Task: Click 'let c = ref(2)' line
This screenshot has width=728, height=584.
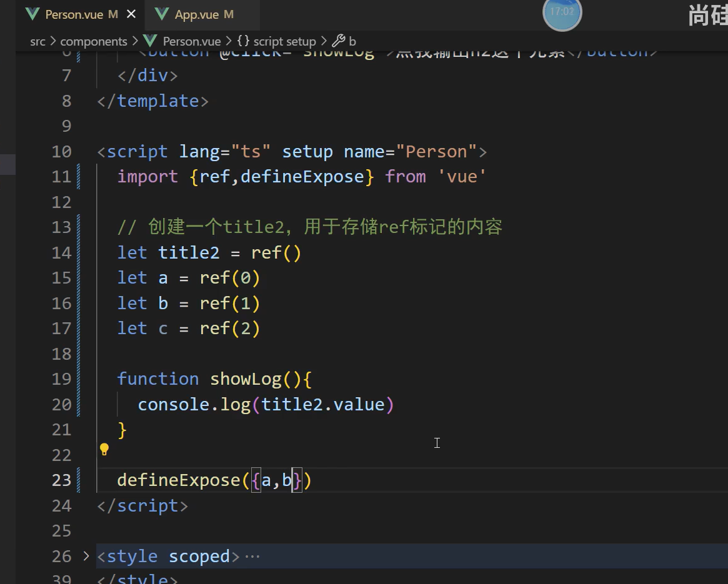Action: click(188, 329)
